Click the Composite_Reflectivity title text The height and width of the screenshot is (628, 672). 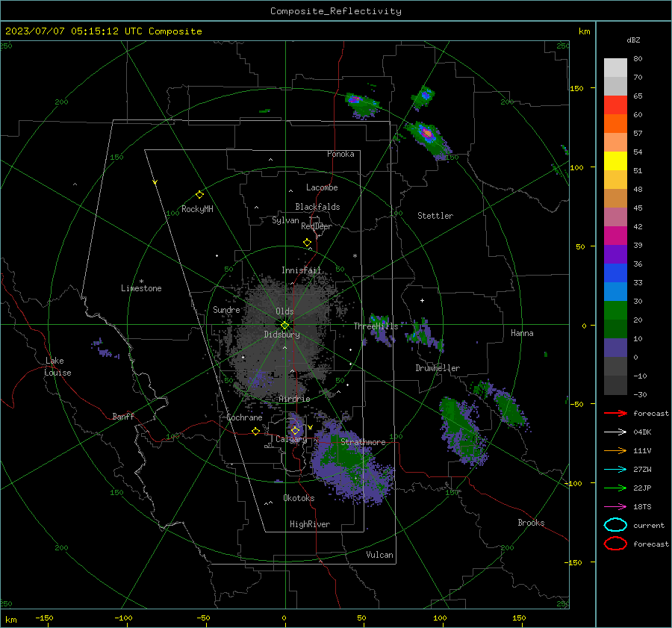(335, 11)
